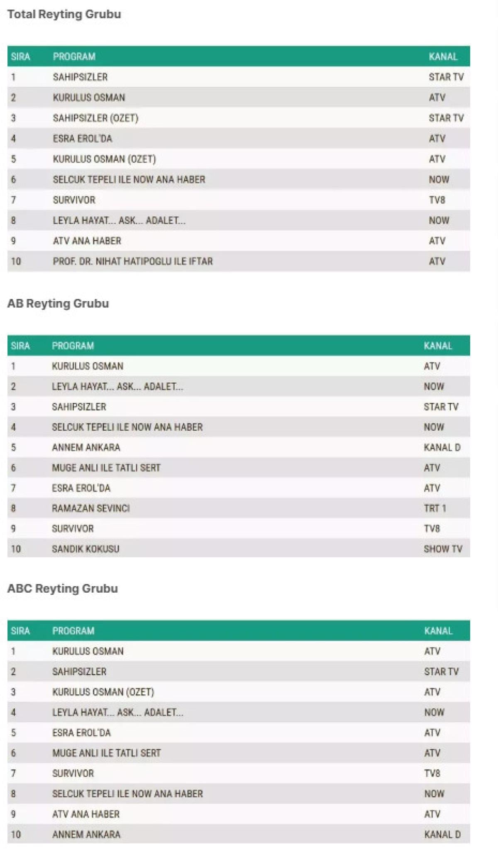This screenshot has width=498, height=868.
Task: Select the Prof. Dr. Nihat Hatipoglu ile Iftar row
Action: [x=133, y=261]
